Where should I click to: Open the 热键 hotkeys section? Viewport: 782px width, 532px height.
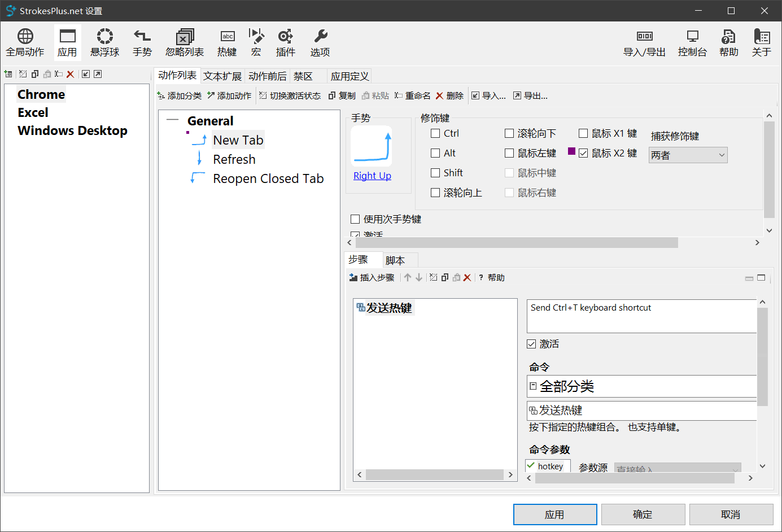click(227, 43)
